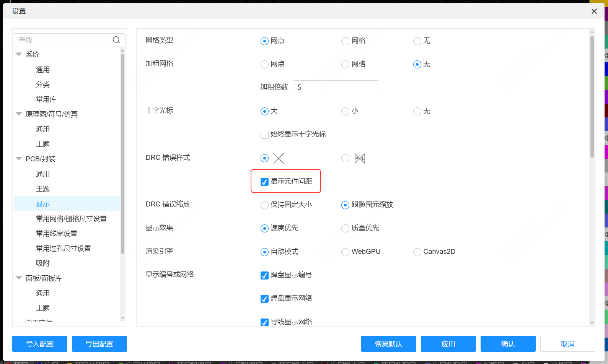
Task: Collapse the 面板/面板库 tree group
Action: point(18,278)
